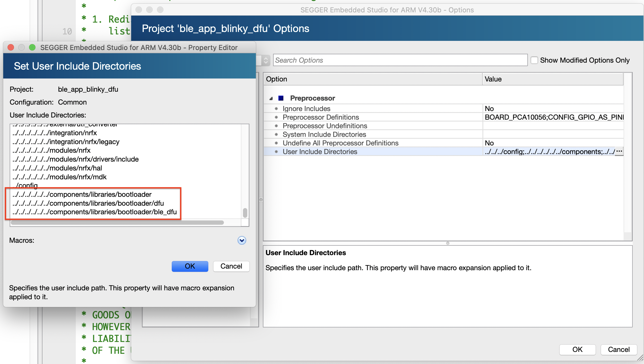This screenshot has height=364, width=644.
Task: Click the modified marker beside Undefine All Preprocessor Definitions
Action: point(276,143)
